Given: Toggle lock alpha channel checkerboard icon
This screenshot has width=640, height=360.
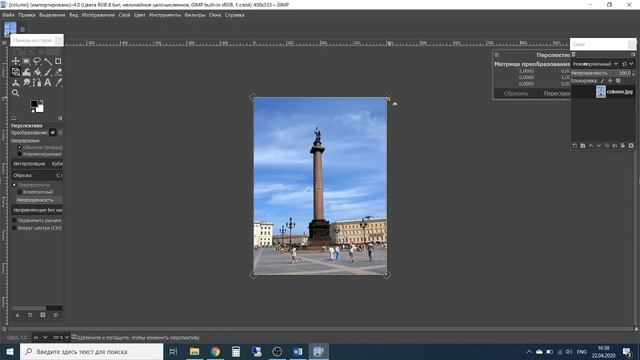Looking at the screenshot, I should tap(618, 81).
